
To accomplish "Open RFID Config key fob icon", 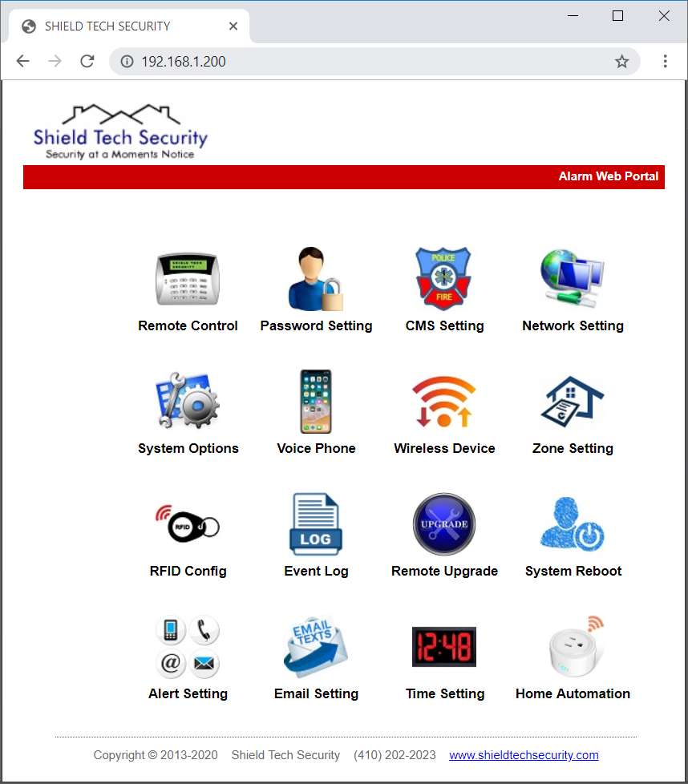I will click(x=188, y=524).
